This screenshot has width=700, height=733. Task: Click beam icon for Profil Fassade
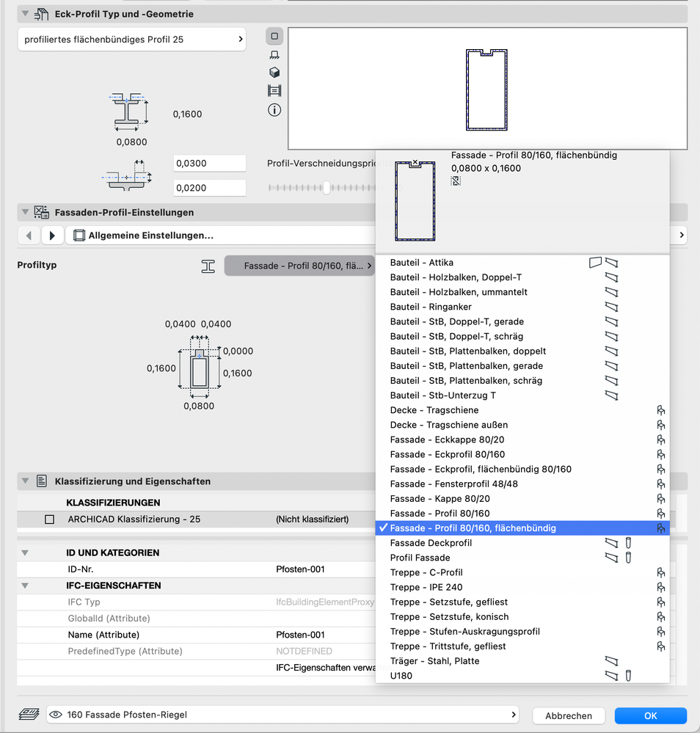(x=612, y=558)
